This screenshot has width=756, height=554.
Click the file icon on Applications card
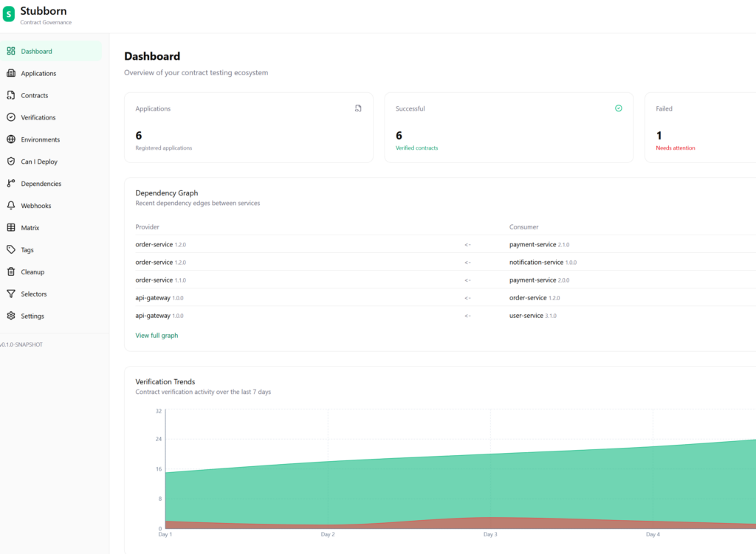click(358, 108)
